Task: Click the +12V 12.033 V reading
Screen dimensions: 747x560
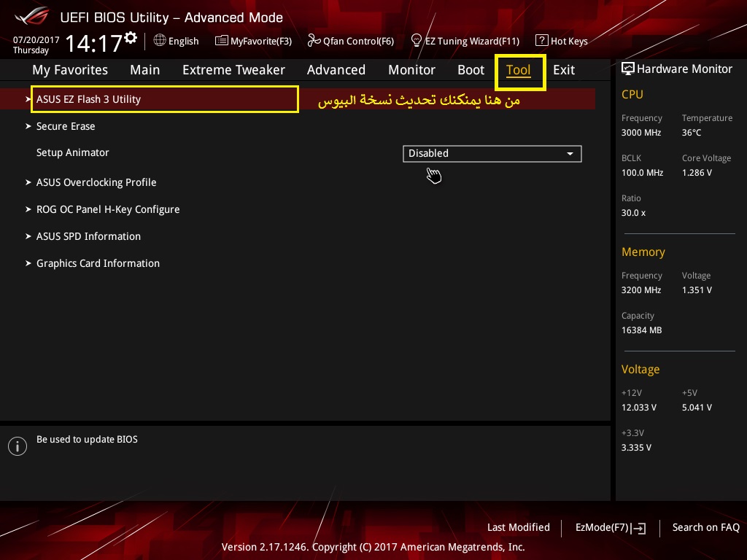Action: (x=639, y=408)
